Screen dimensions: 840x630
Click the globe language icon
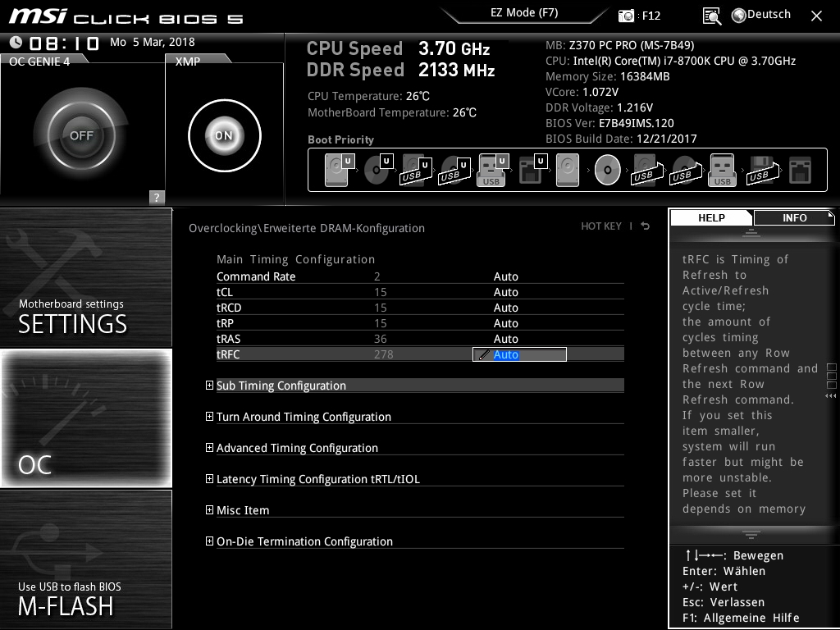point(739,16)
